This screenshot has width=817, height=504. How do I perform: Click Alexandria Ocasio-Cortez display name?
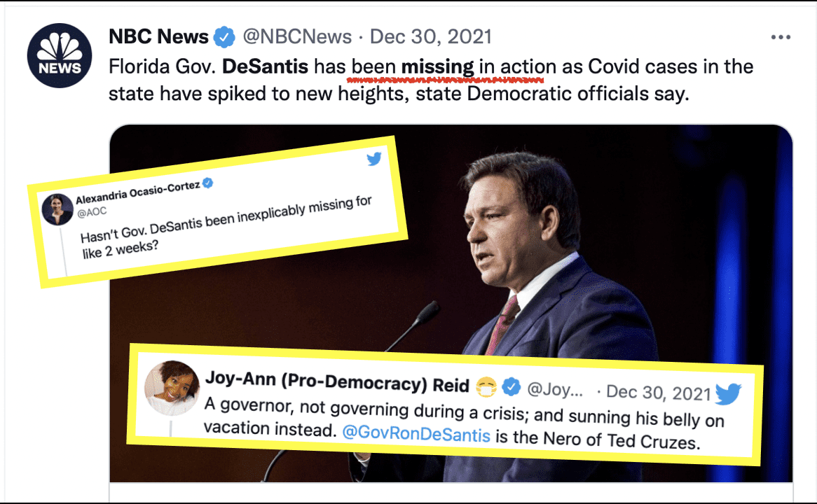pos(138,192)
